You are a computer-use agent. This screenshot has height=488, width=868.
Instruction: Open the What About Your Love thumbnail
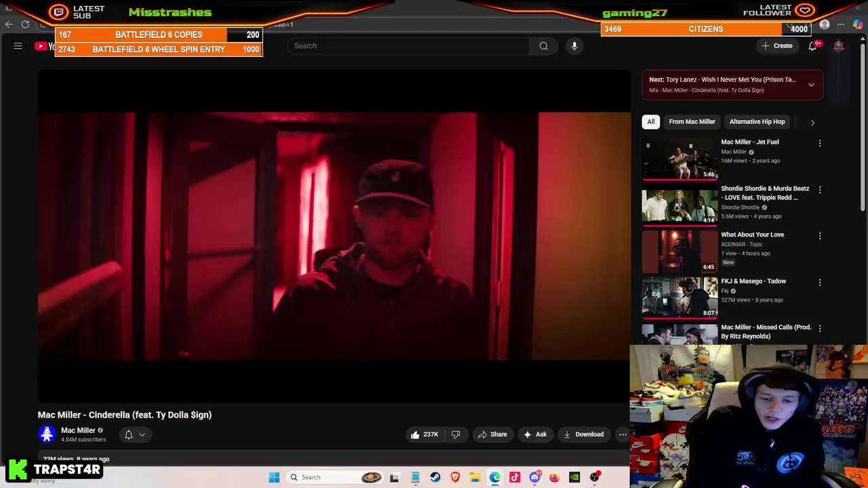coord(679,251)
